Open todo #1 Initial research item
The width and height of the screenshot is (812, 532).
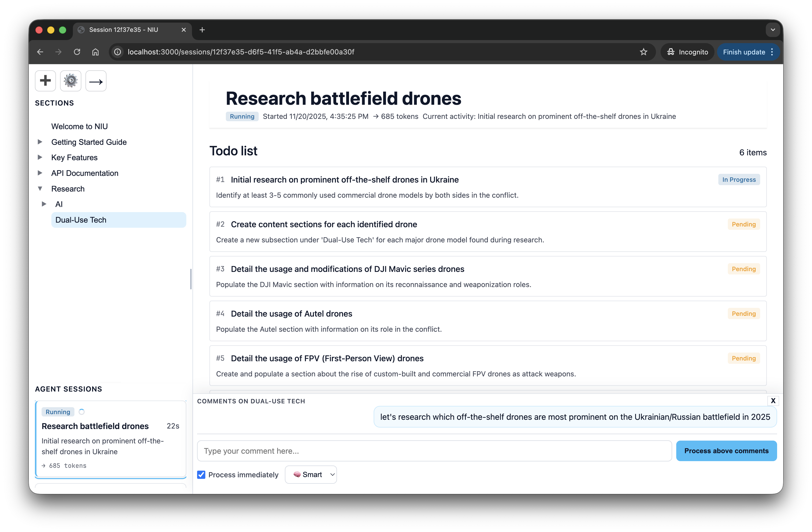coord(488,187)
